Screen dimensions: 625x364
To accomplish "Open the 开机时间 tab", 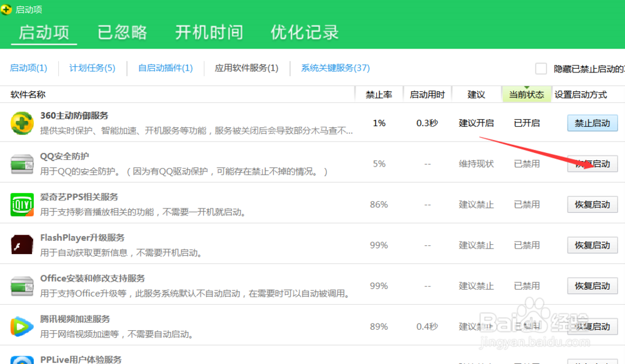I will 209,32.
